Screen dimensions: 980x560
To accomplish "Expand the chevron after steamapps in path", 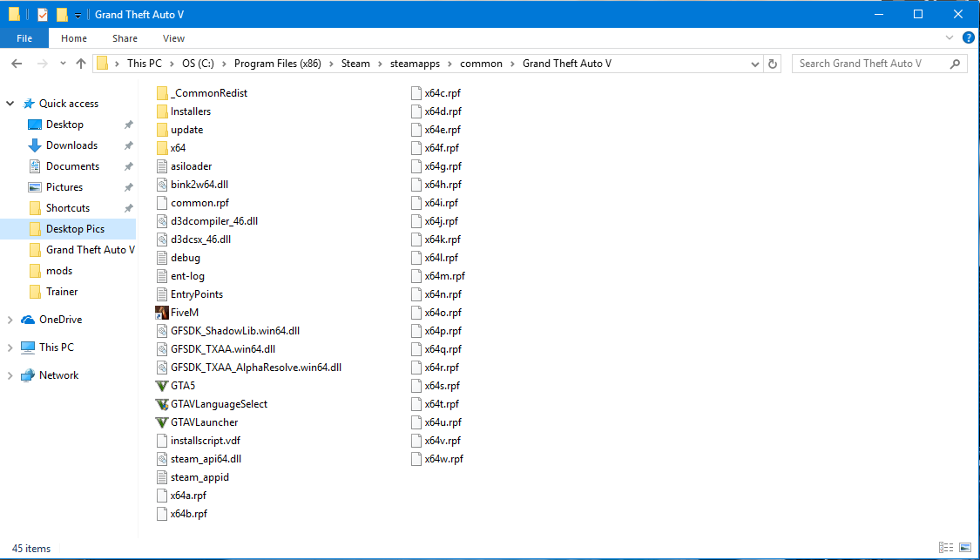I will pyautogui.click(x=450, y=64).
